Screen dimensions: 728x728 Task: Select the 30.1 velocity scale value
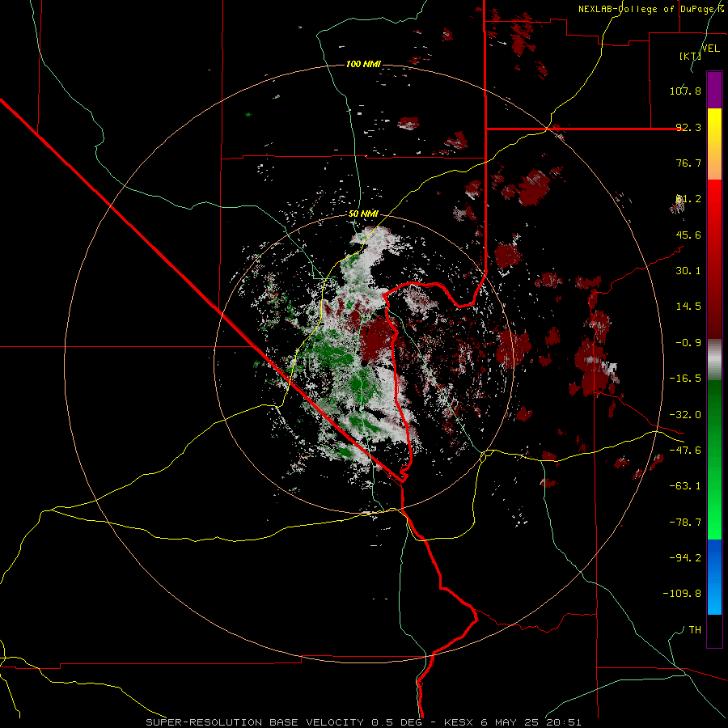coord(688,271)
